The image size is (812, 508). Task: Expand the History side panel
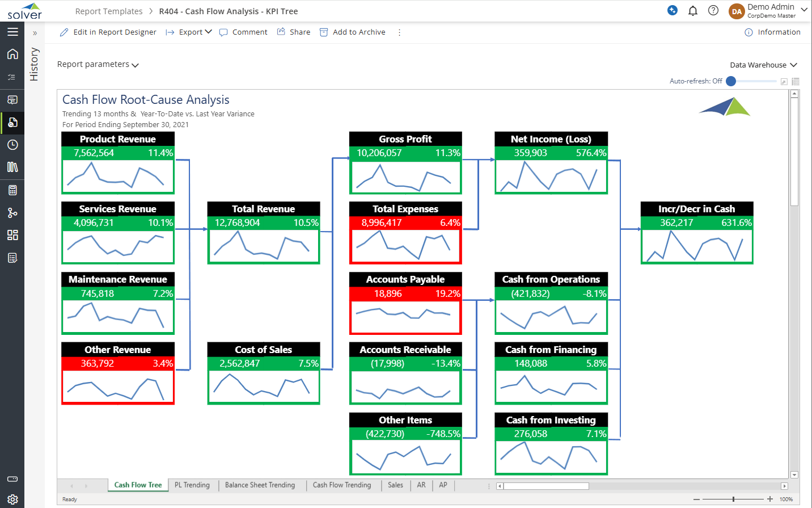click(x=35, y=33)
